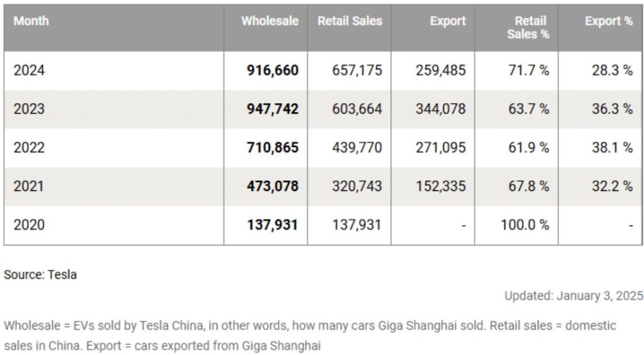
Task: Select the 2021 row label
Action: coord(29,186)
